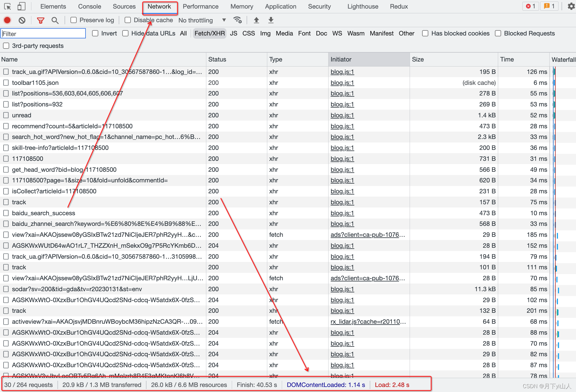Screen dimensions: 576x392
Task: Toggle the Invert filter checkbox
Action: pyautogui.click(x=95, y=34)
